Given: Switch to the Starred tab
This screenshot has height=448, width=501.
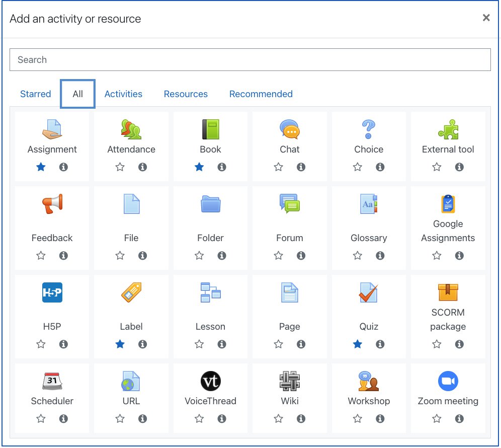Looking at the screenshot, I should [36, 94].
